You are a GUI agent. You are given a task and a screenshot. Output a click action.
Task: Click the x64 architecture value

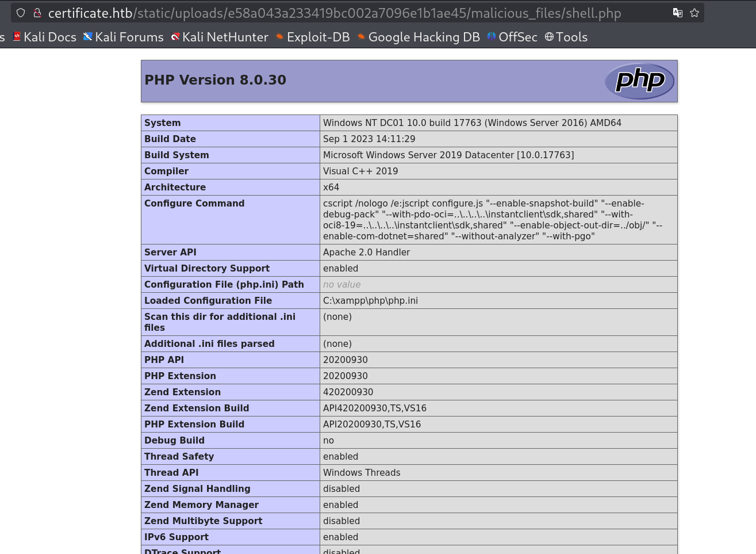point(331,187)
